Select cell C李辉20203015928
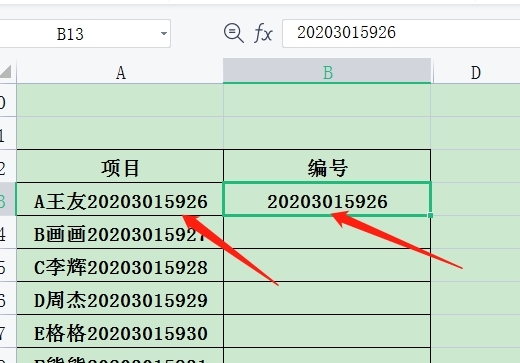Screen dimensions: 520x363 click(120, 265)
